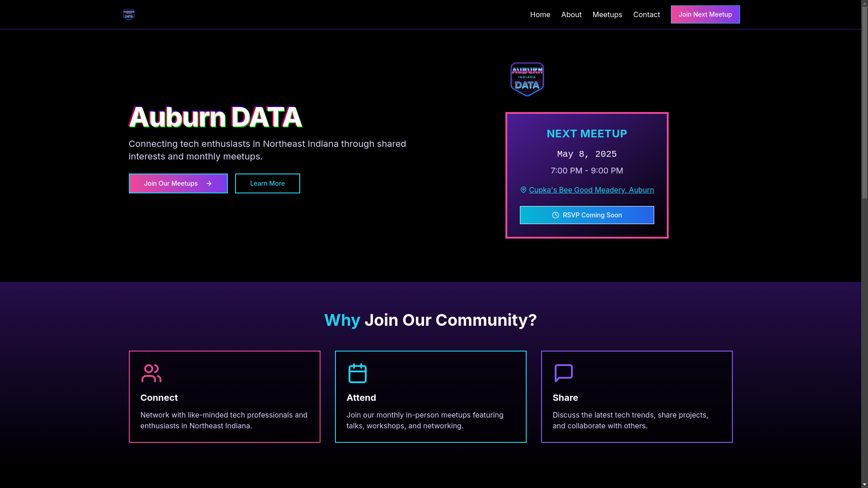This screenshot has height=488, width=868.
Task: Click the chat bubble icon above Share
Action: [x=564, y=373]
